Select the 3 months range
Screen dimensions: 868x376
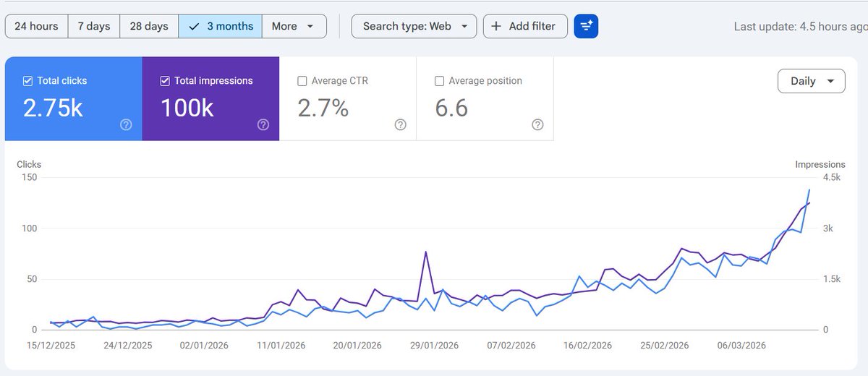pyautogui.click(x=221, y=26)
